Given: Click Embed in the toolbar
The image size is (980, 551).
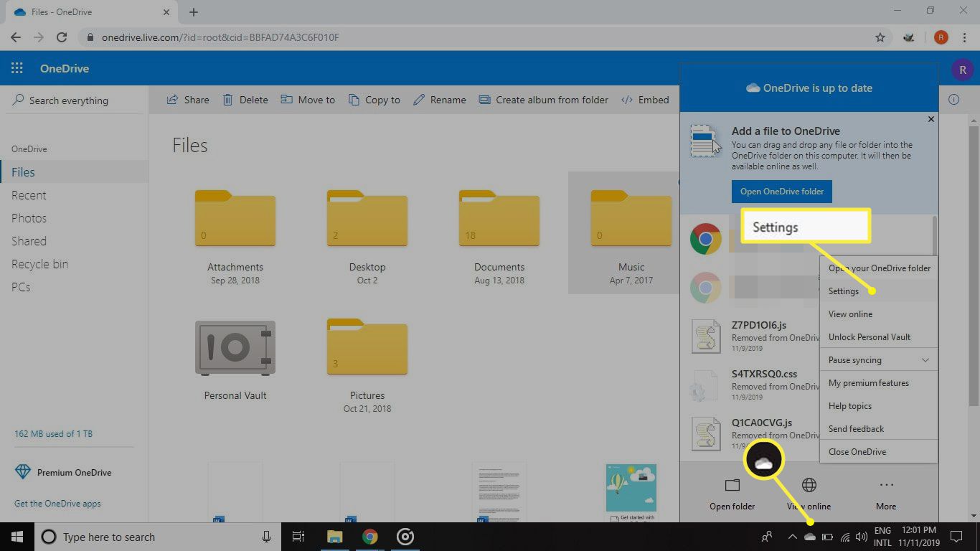Looking at the screenshot, I should (x=645, y=100).
